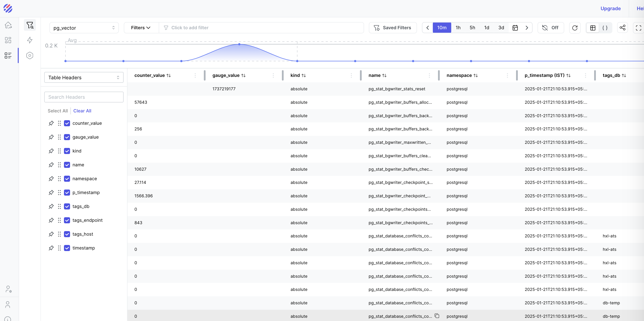
Task: Enter fullscreen mode icon
Action: (638, 28)
